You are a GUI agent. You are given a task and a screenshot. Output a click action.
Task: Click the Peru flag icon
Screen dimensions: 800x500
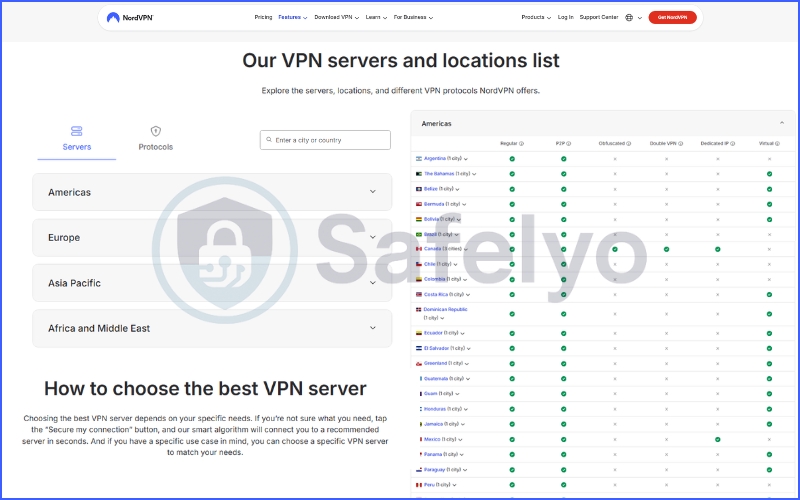(x=419, y=485)
